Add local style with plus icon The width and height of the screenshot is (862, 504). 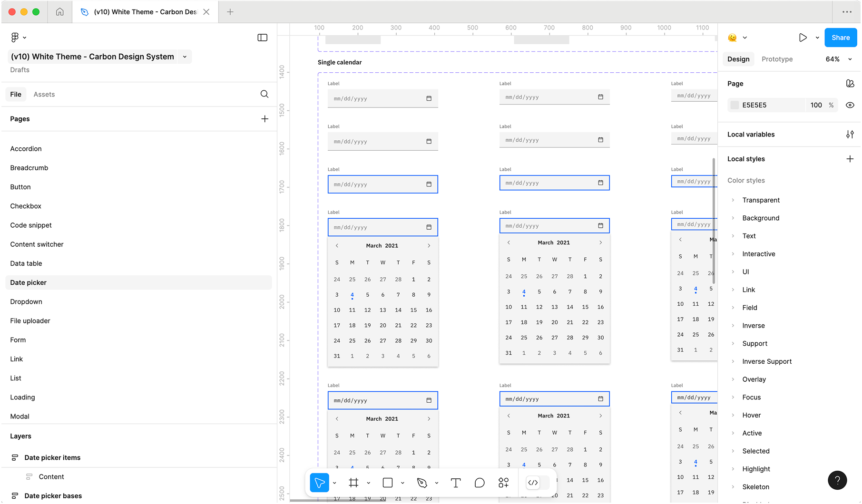click(x=850, y=159)
